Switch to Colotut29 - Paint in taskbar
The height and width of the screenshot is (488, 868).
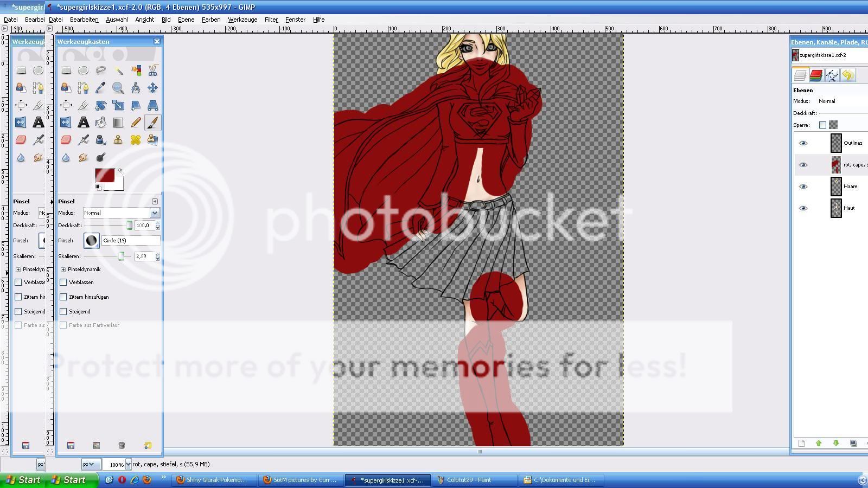474,480
